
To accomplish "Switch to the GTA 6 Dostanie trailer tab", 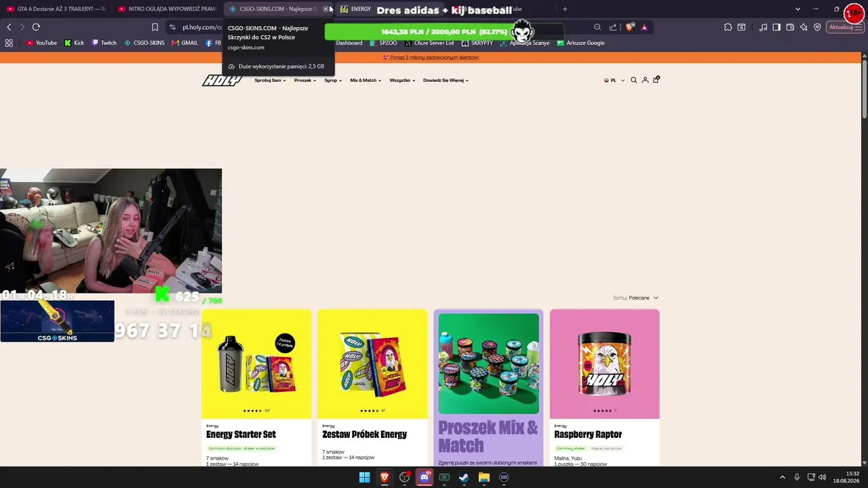I will 56,9.
